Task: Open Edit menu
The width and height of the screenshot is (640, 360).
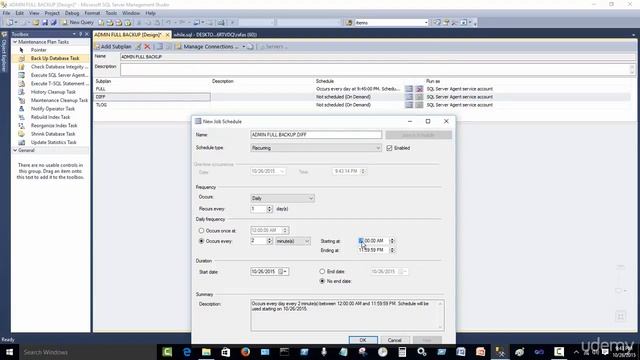Action: [x=19, y=13]
